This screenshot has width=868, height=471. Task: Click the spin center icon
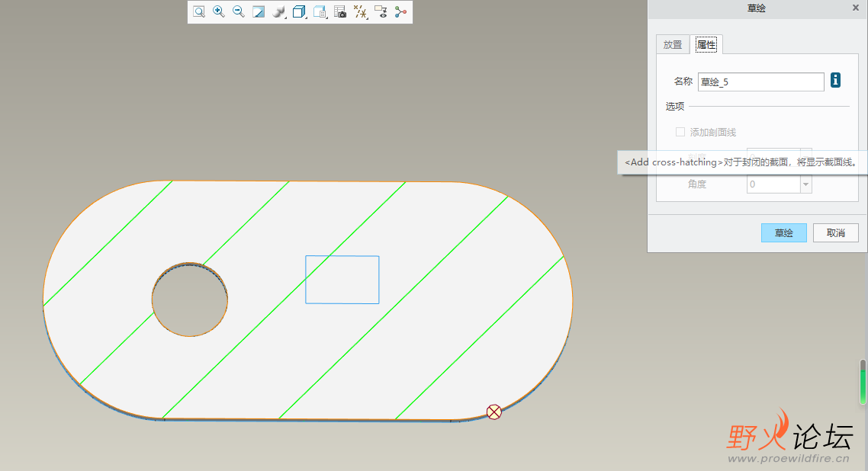click(x=400, y=11)
